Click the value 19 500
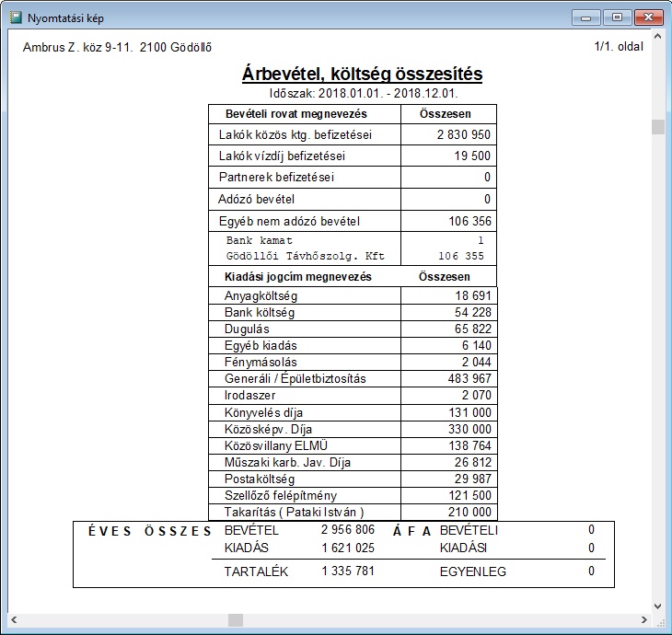Screen dimensions: 672x635 [472, 156]
